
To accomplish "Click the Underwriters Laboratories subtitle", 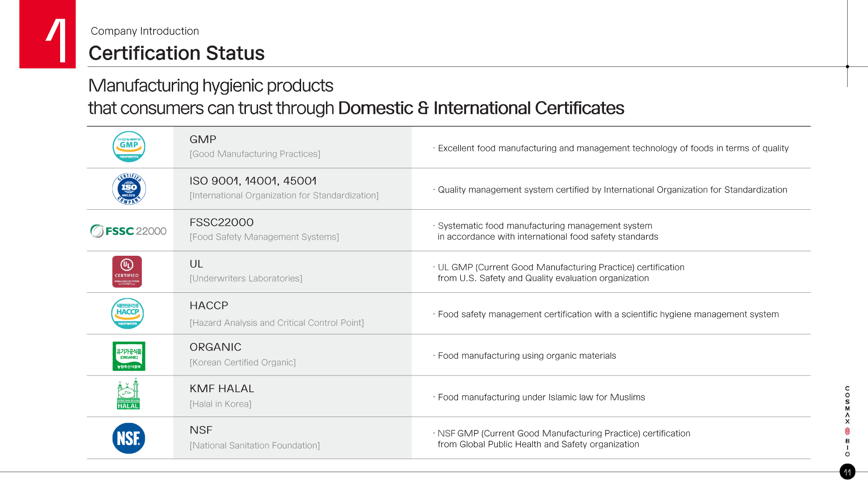I will pos(246,279).
